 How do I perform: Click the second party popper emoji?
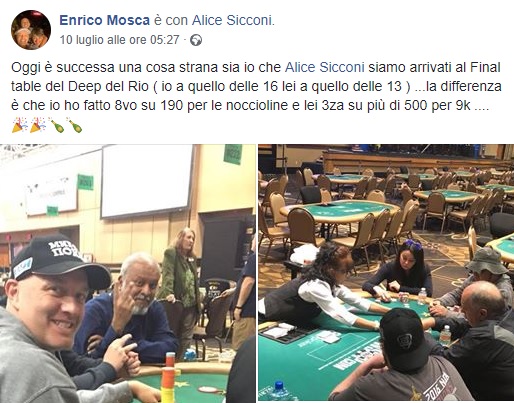[x=38, y=125]
